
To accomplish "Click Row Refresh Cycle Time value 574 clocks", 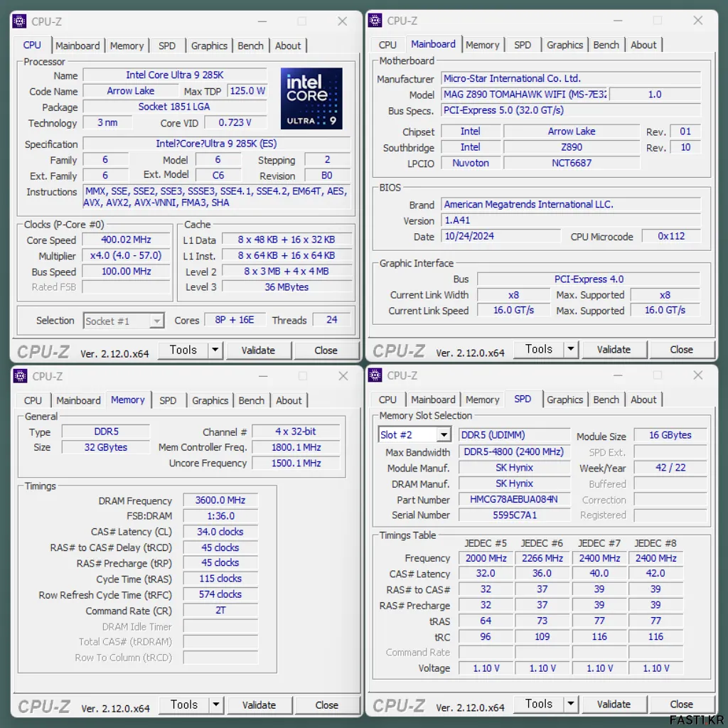I will click(x=220, y=594).
